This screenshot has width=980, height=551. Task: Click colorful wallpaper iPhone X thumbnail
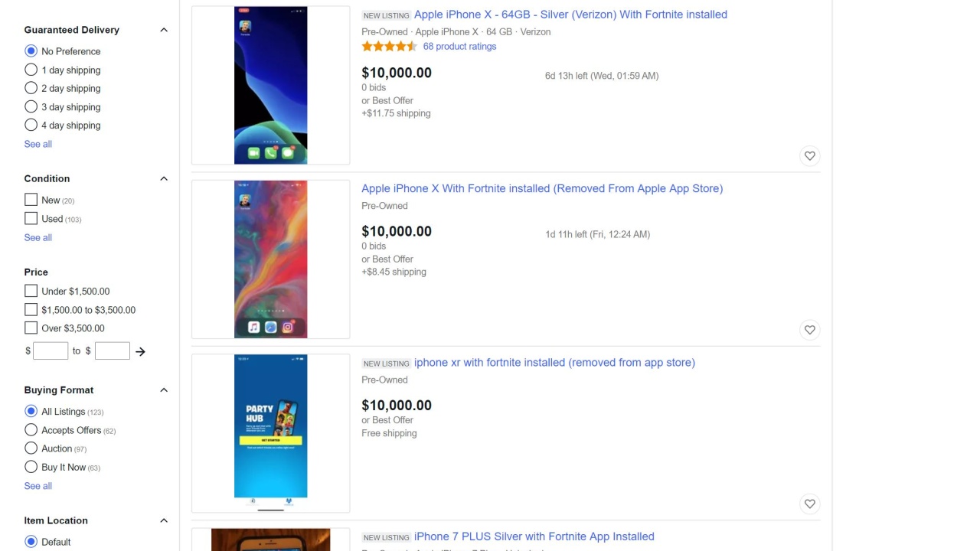[x=270, y=259]
